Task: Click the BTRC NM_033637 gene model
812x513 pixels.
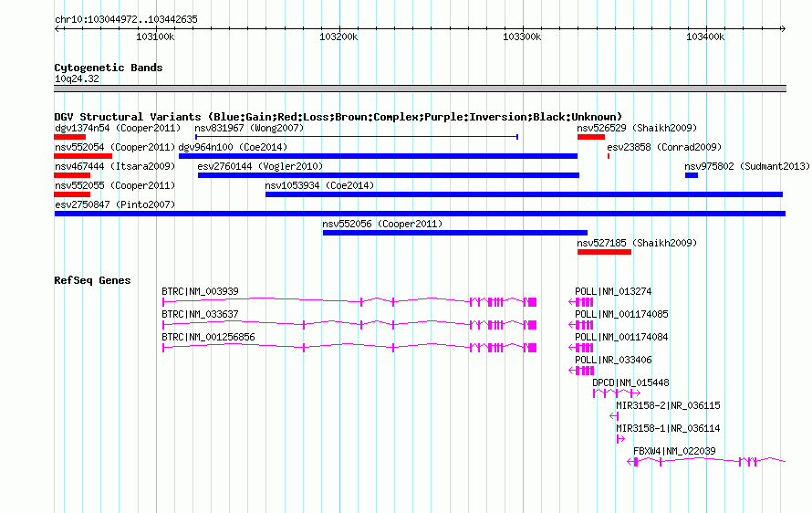Action: pos(349,324)
